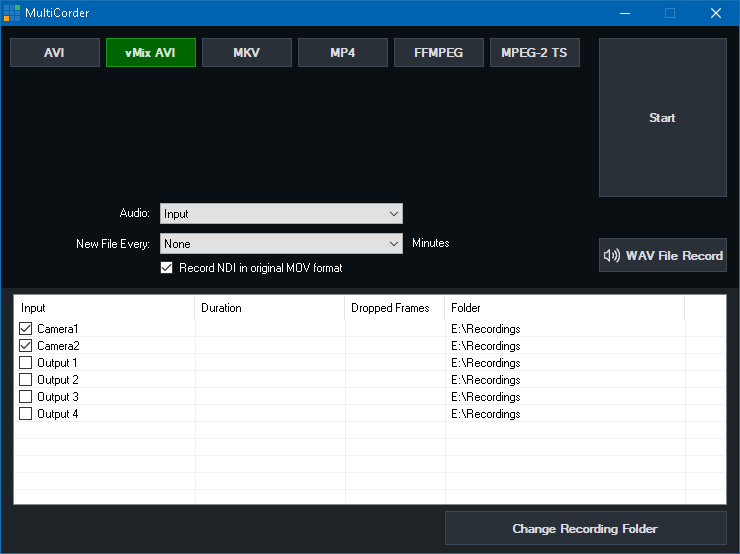Switch to MKV recording format
Viewport: 740px width, 554px height.
(x=247, y=53)
